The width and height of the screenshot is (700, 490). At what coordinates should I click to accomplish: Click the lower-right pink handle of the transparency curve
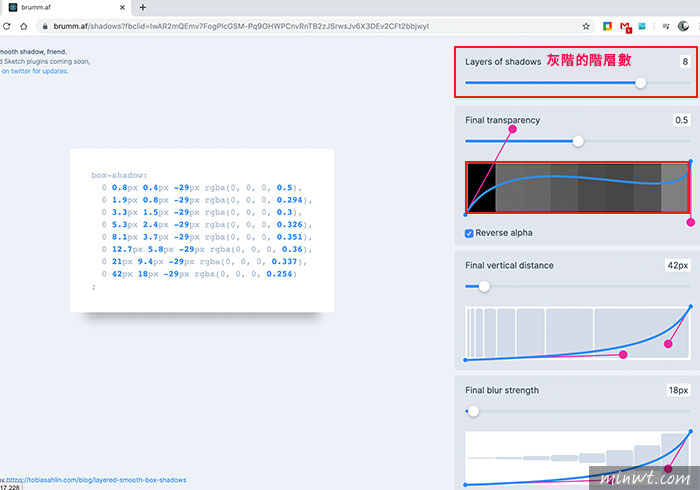691,222
